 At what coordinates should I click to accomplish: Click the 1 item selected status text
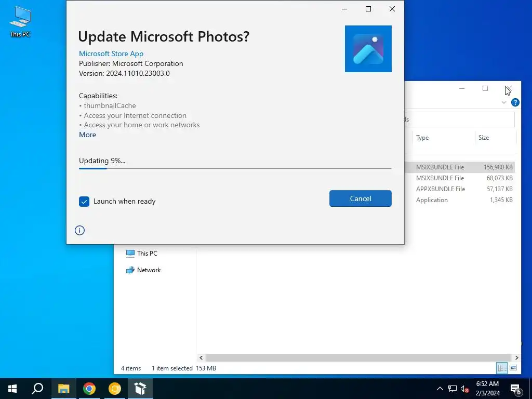point(172,368)
